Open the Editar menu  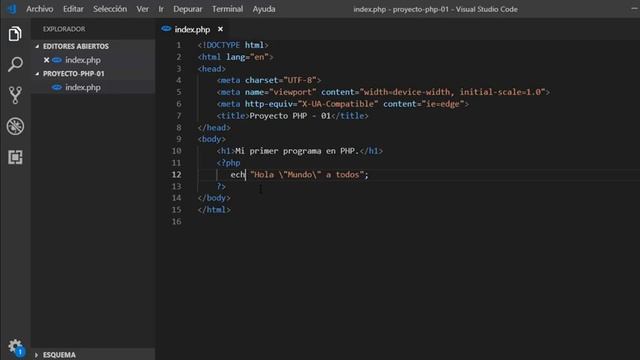(x=73, y=9)
